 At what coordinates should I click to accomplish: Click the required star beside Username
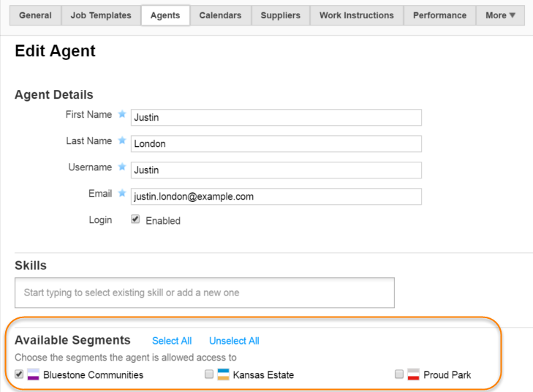(x=122, y=167)
